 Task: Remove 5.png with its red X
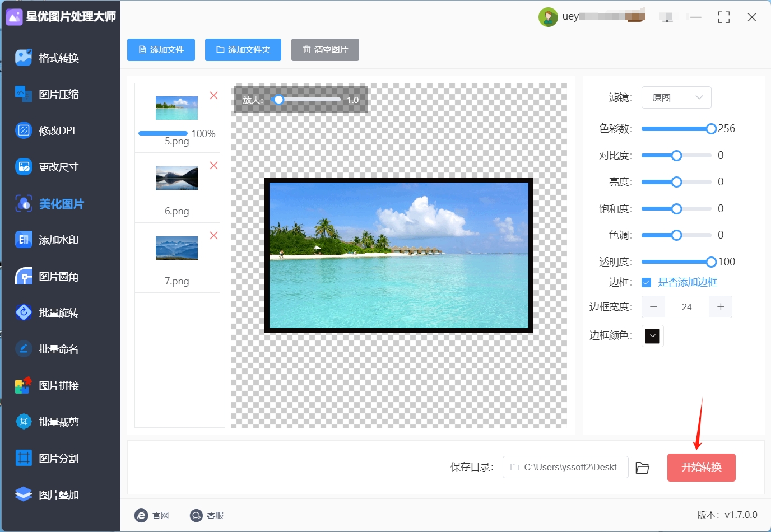click(213, 95)
